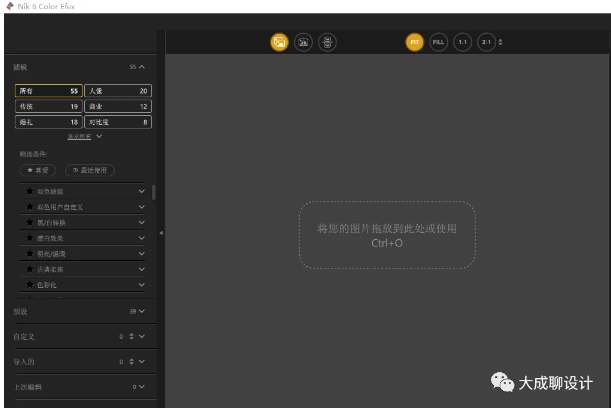The height and width of the screenshot is (408, 611).
Task: Toggle the 喜爱 favorites filter
Action: 40,170
